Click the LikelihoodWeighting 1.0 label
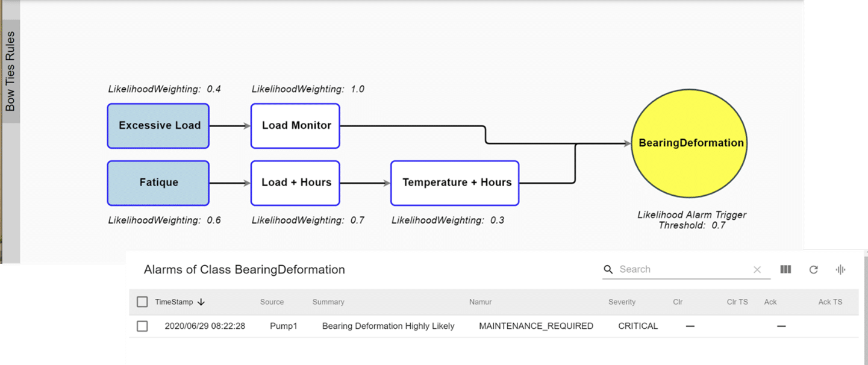This screenshot has width=868, height=365. tap(308, 89)
